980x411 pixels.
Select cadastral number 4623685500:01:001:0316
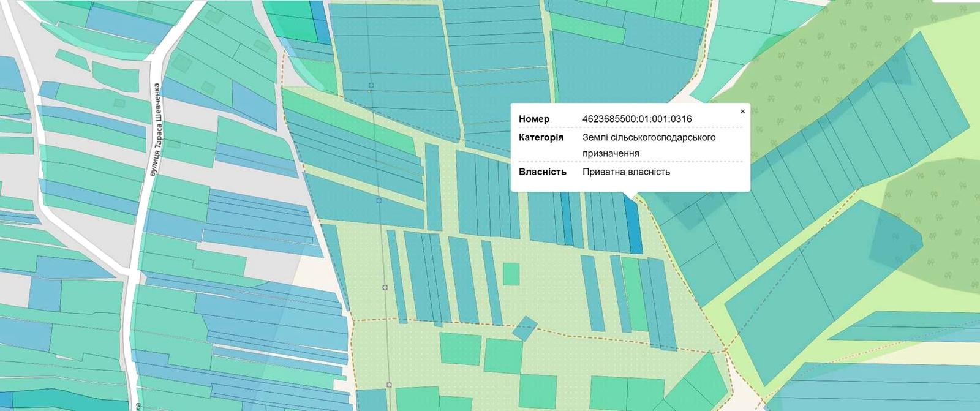[x=637, y=119]
